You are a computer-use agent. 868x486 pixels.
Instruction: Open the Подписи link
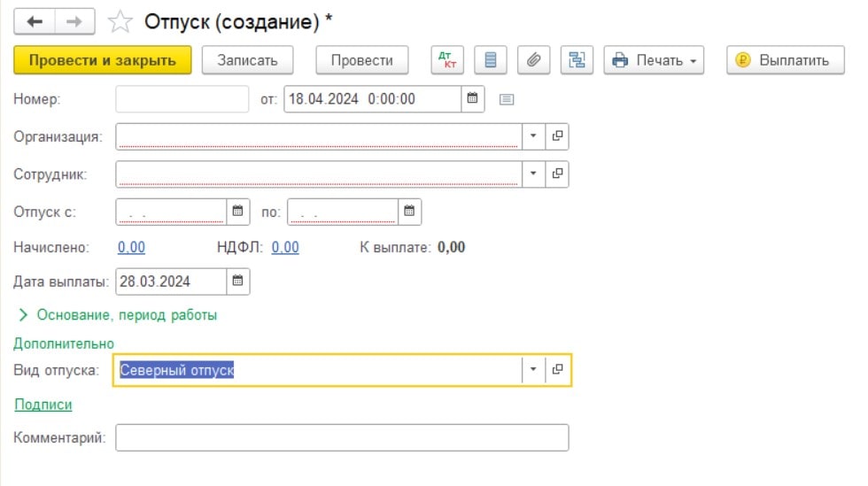point(43,405)
